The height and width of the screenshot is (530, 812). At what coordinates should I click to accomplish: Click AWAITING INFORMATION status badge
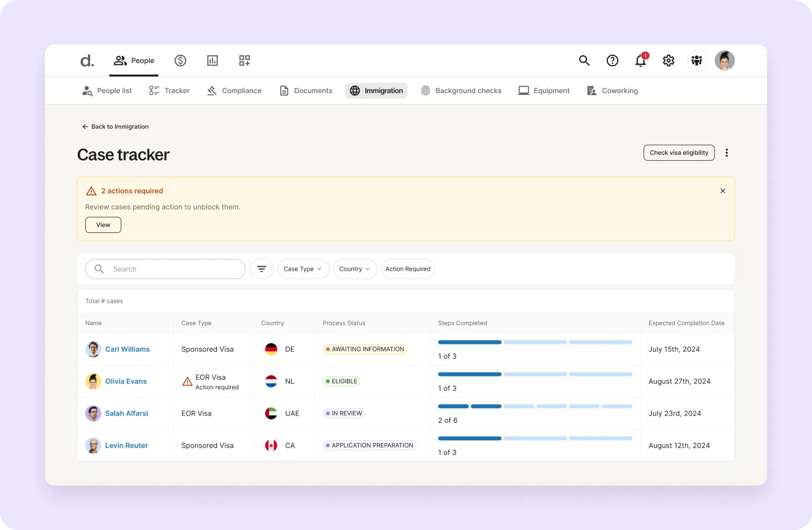click(x=365, y=350)
